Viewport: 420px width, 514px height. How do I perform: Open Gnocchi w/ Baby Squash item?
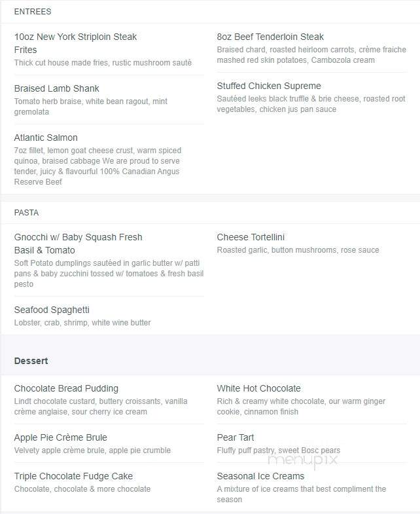click(78, 244)
